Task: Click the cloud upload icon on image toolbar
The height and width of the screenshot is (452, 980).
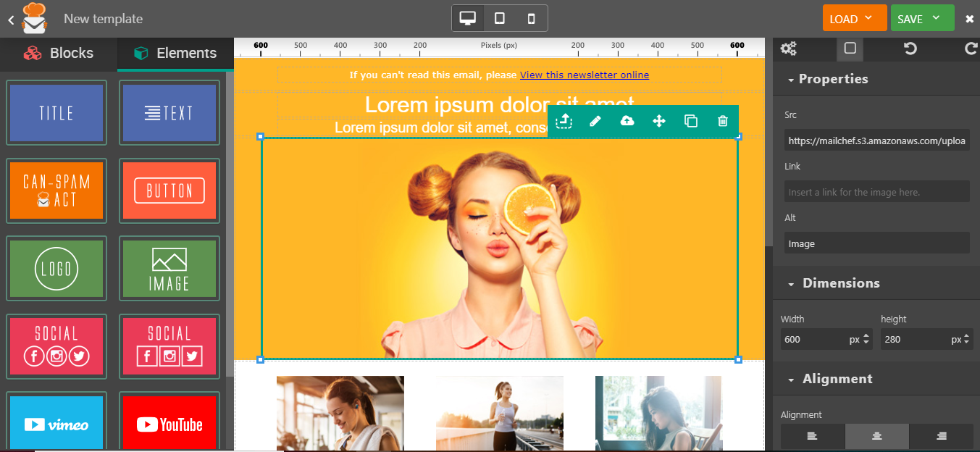Action: [627, 121]
